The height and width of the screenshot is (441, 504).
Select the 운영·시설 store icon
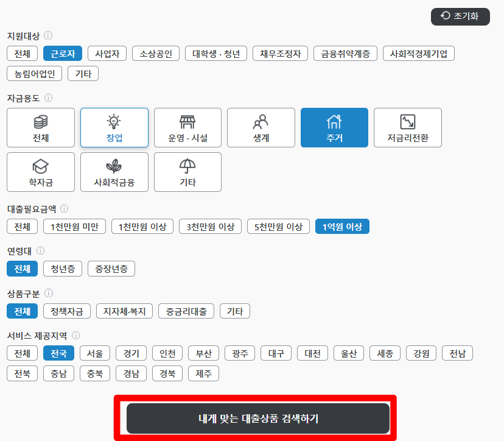[187, 121]
